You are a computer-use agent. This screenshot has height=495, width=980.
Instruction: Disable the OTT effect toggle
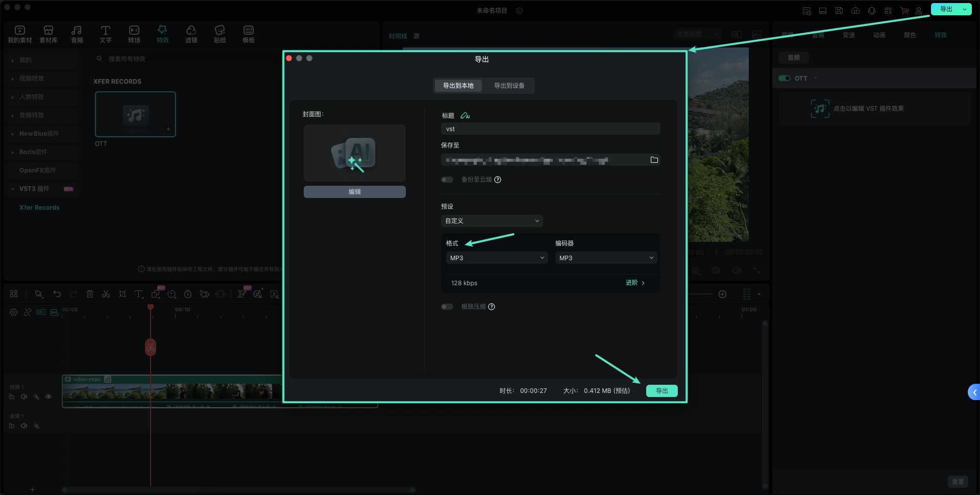(785, 78)
